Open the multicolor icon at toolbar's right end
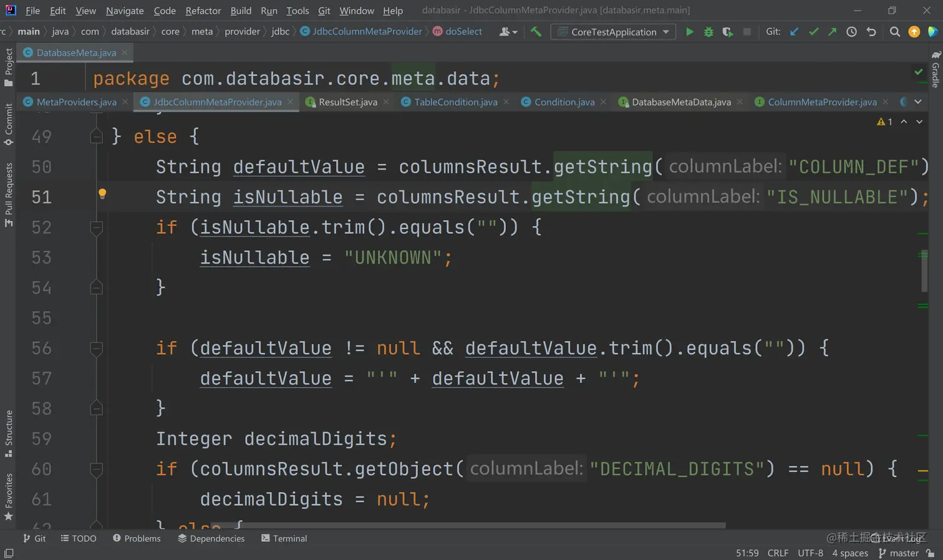Image resolution: width=943 pixels, height=560 pixels. tap(933, 32)
